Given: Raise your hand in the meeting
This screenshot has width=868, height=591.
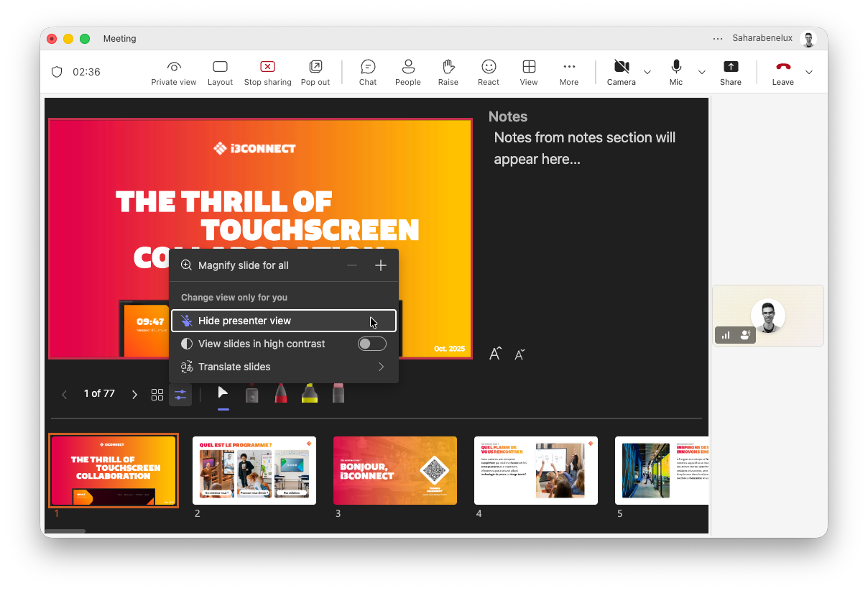Looking at the screenshot, I should point(448,72).
